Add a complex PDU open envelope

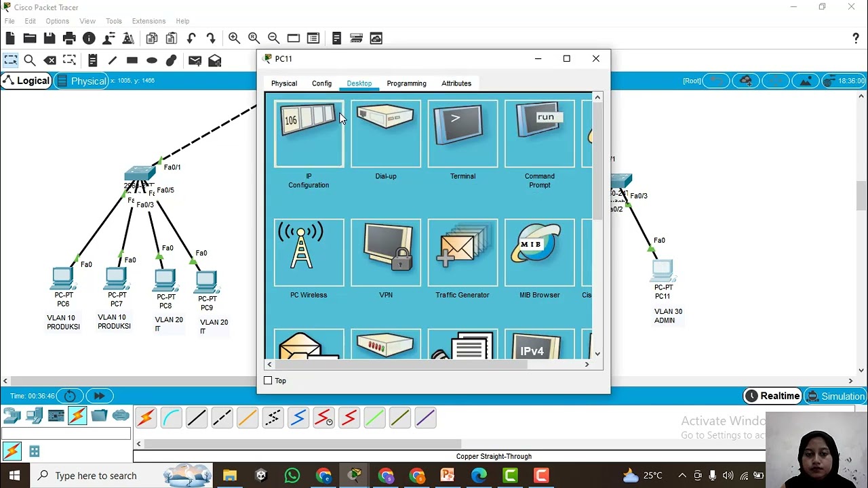(215, 60)
